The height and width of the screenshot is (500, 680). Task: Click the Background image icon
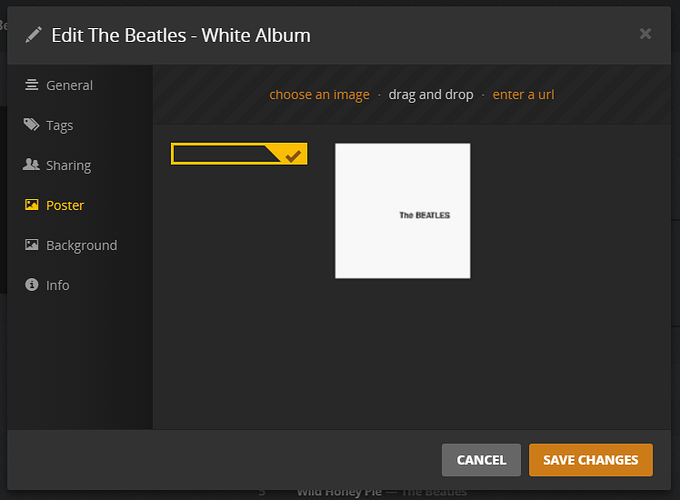(32, 245)
